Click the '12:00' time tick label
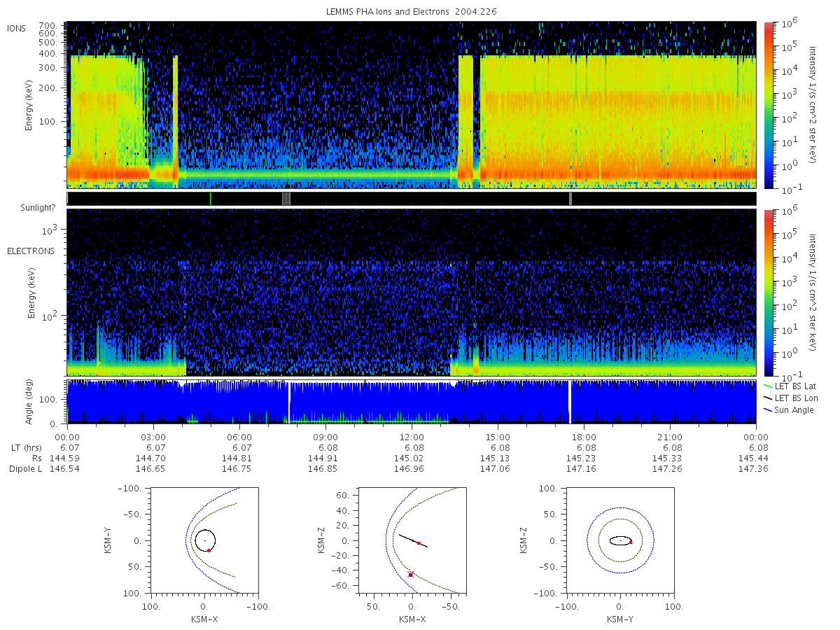Screen dimensions: 840x630 point(412,436)
